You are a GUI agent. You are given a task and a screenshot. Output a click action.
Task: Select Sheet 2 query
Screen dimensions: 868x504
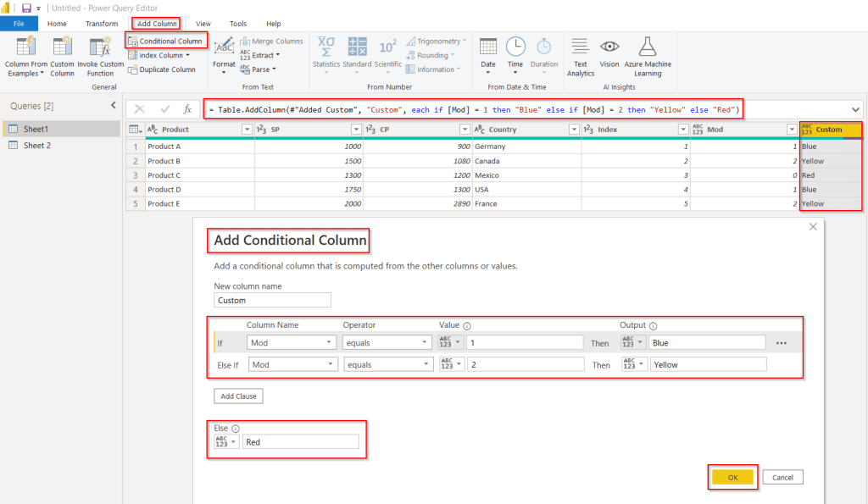tap(61, 146)
